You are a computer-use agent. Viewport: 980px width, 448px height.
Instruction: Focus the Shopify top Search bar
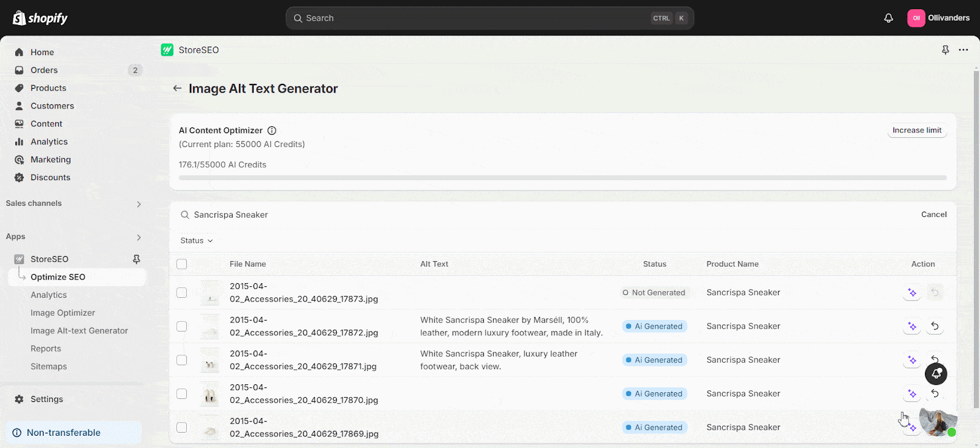pyautogui.click(x=490, y=18)
